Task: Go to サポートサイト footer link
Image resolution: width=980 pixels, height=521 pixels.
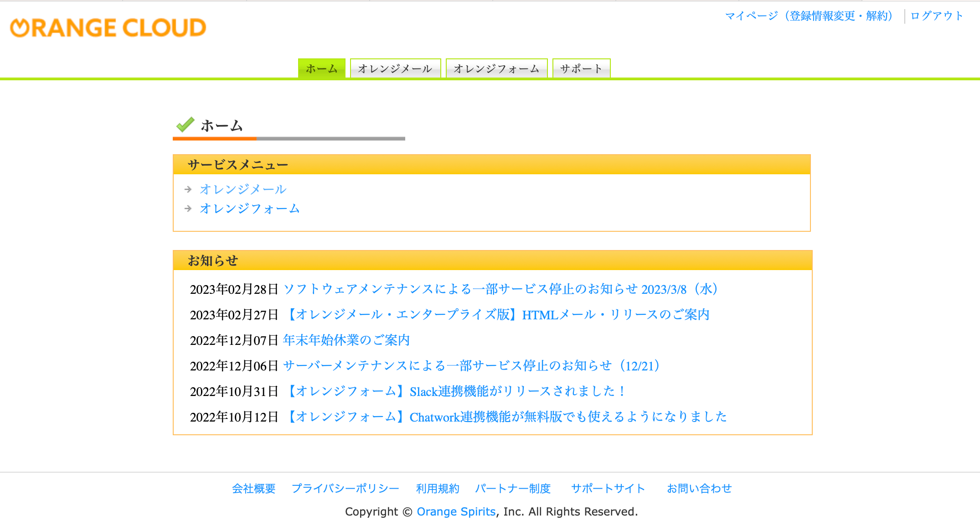Action: coord(609,489)
